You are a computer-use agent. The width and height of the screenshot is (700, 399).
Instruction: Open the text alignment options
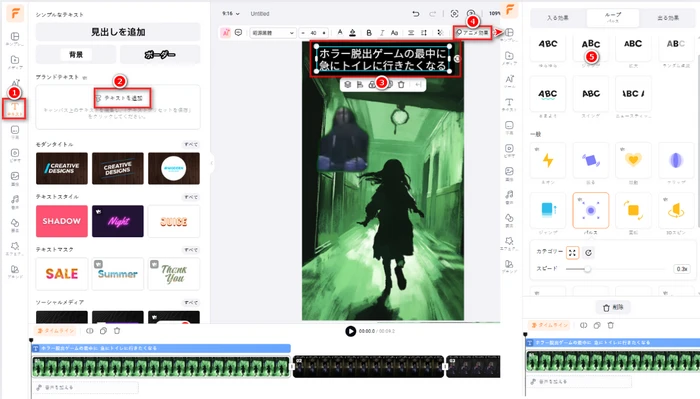pyautogui.click(x=411, y=33)
